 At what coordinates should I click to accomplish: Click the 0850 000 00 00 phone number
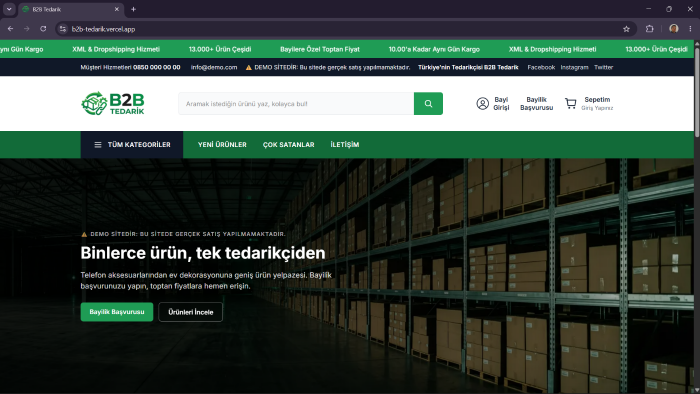pyautogui.click(x=157, y=67)
